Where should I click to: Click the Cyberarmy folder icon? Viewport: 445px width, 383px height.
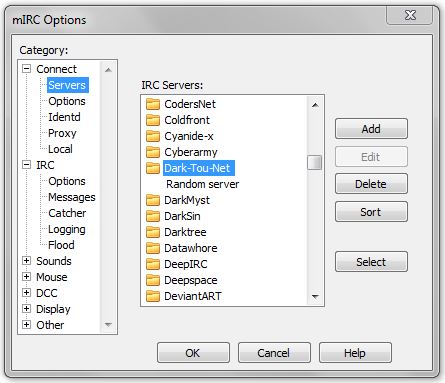point(153,152)
